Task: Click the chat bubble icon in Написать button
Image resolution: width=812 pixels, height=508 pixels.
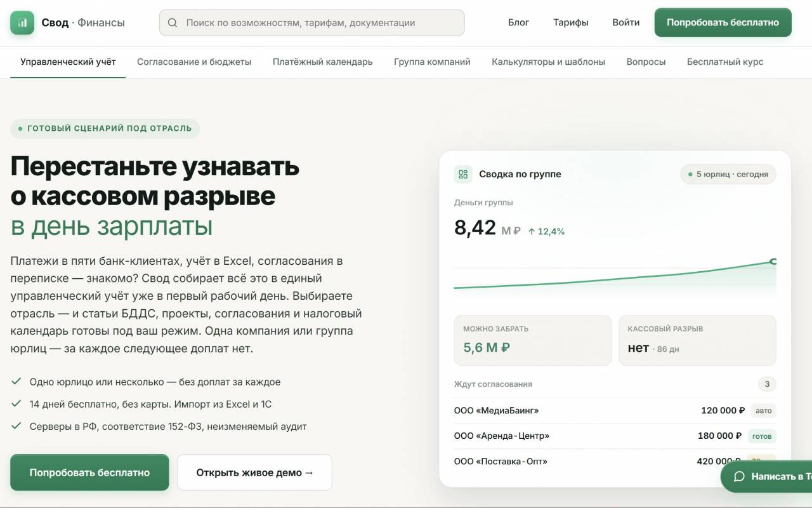Action: pos(739,476)
